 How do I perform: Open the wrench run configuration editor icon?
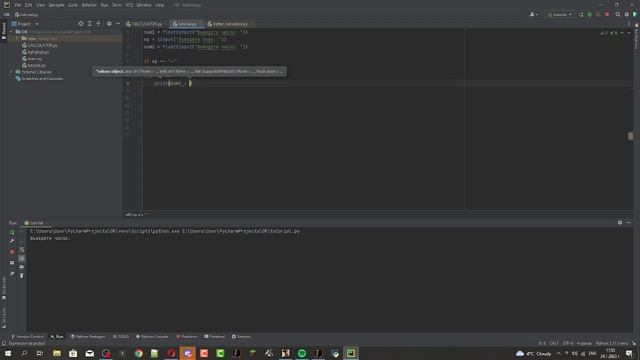pyautogui.click(x=12, y=241)
